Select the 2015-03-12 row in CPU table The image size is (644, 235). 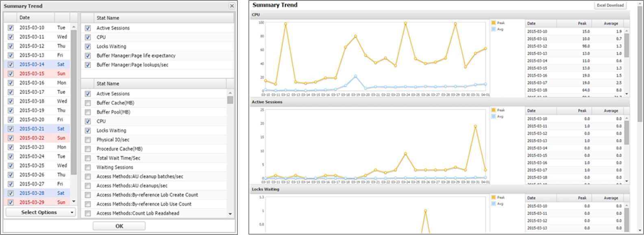point(574,46)
